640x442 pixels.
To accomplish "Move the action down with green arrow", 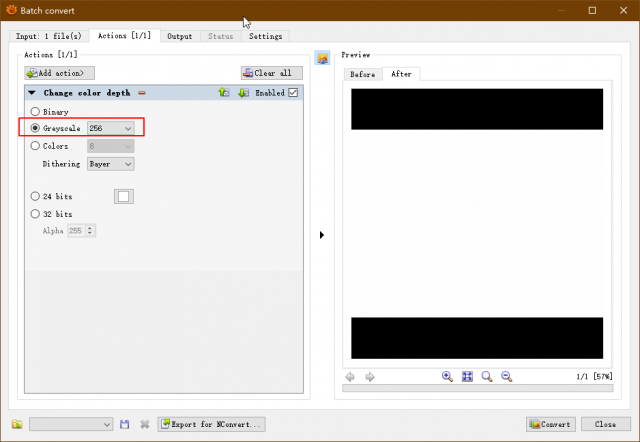I will pyautogui.click(x=243, y=93).
